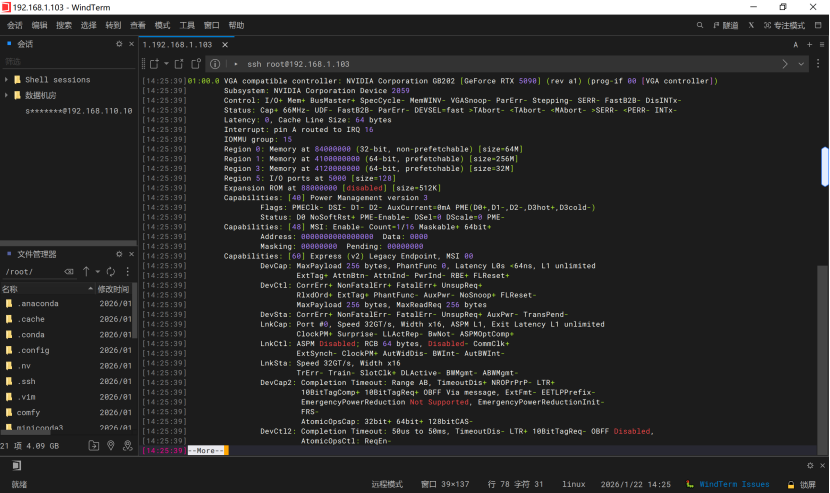Click the session info icon
Screen dimensions: 830x493
(215, 64)
